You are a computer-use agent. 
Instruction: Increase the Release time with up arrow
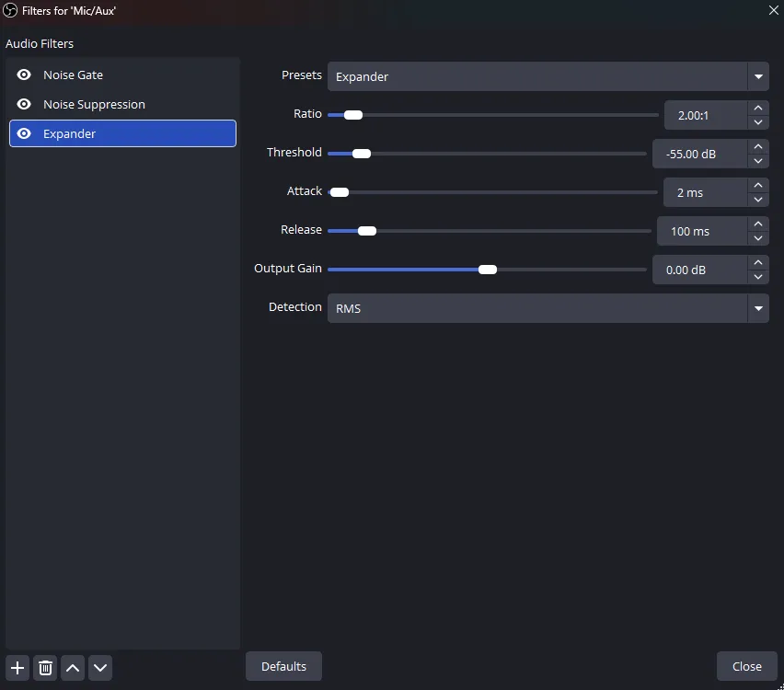click(x=757, y=224)
